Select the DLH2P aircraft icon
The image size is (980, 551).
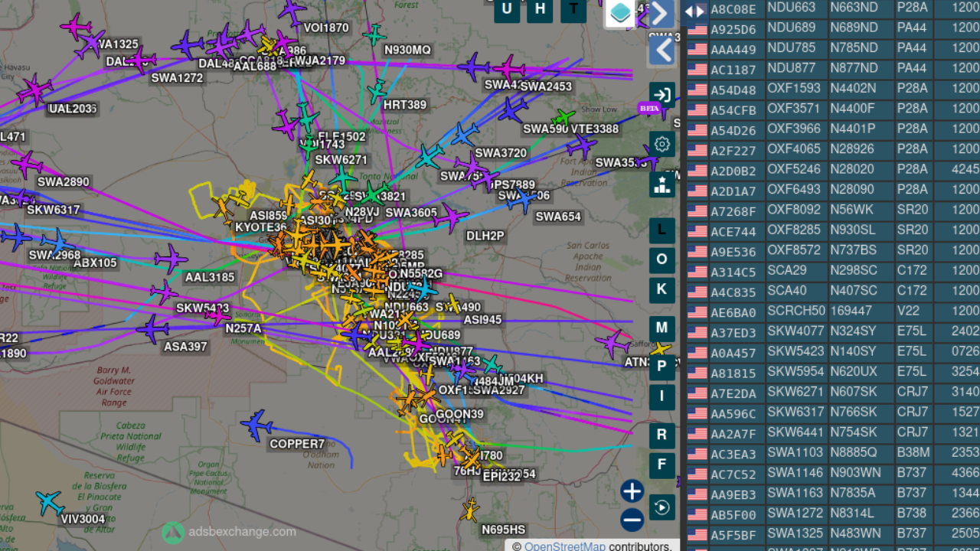(451, 218)
